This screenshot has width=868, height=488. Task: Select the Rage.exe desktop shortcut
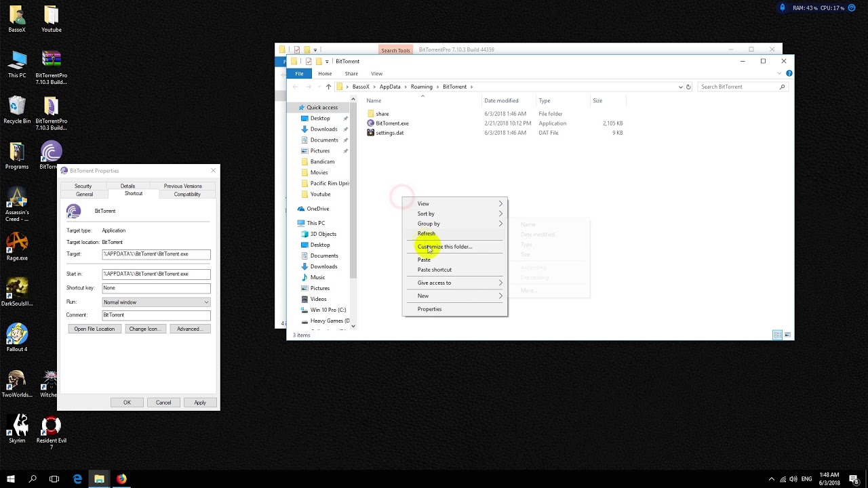tap(17, 247)
